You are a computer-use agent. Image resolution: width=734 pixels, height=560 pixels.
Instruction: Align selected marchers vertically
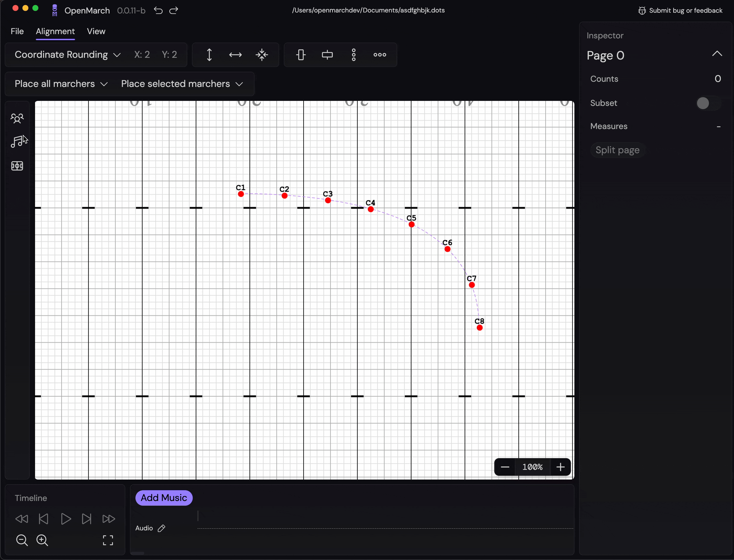(301, 55)
